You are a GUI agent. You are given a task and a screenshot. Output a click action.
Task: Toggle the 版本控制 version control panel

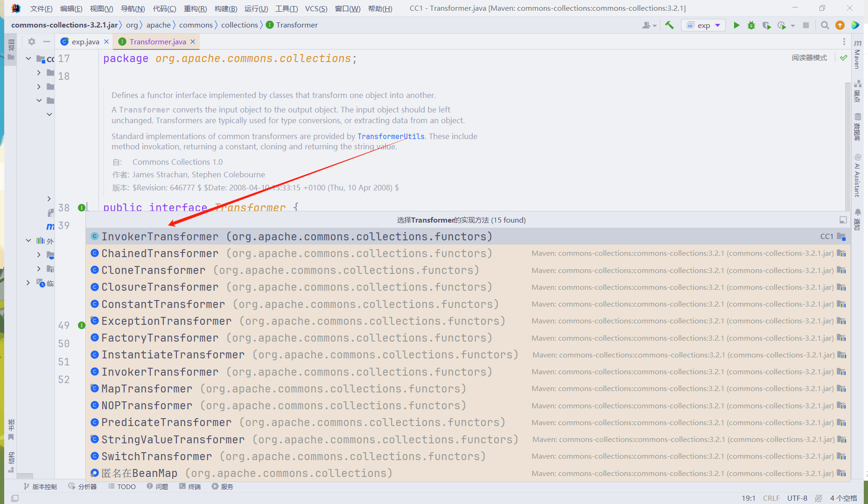(44, 486)
